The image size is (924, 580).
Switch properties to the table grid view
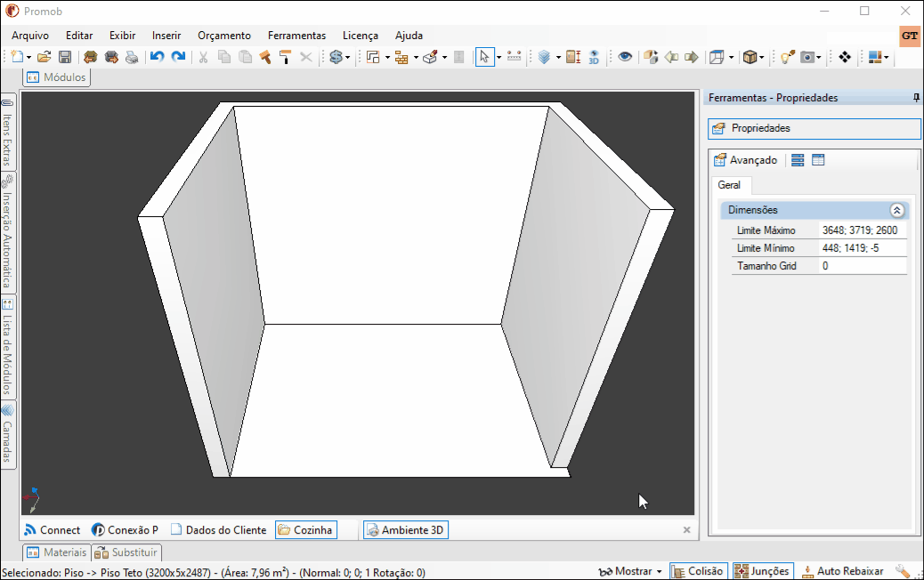(818, 160)
